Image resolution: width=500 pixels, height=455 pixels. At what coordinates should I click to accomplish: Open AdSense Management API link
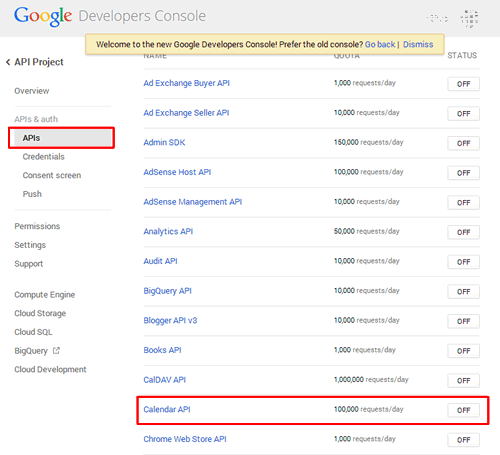point(193,202)
